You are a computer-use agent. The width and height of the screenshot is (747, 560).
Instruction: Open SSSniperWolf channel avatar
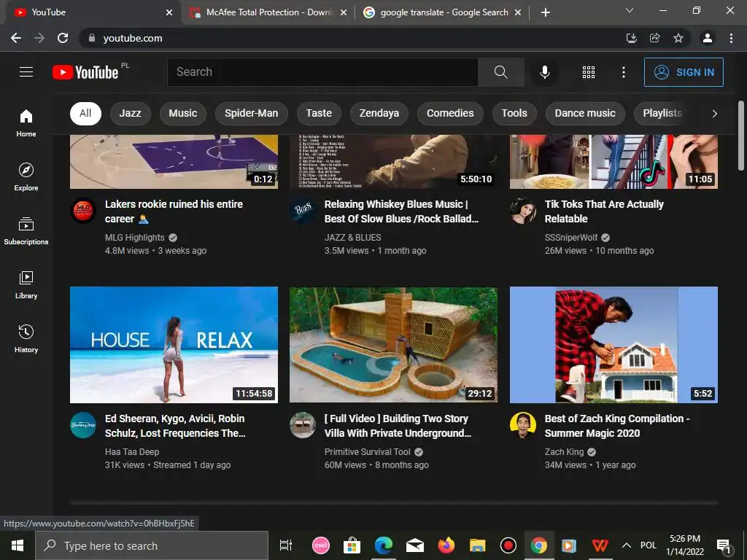tap(522, 211)
